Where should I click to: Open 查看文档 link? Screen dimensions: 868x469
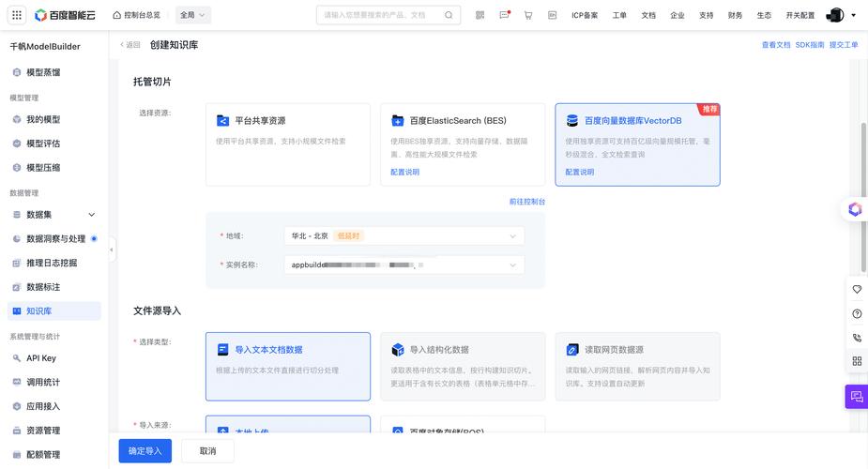coord(776,45)
